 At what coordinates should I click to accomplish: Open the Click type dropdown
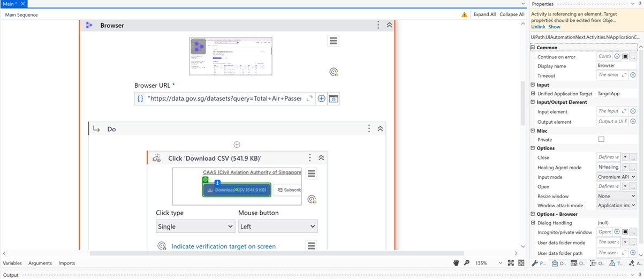click(195, 227)
